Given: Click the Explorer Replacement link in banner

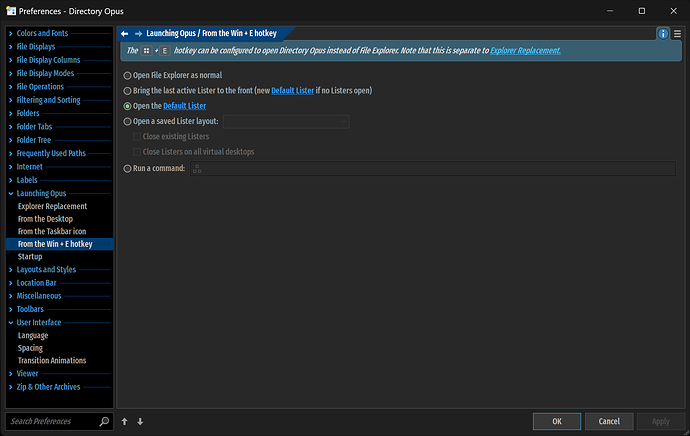Looking at the screenshot, I should (525, 51).
